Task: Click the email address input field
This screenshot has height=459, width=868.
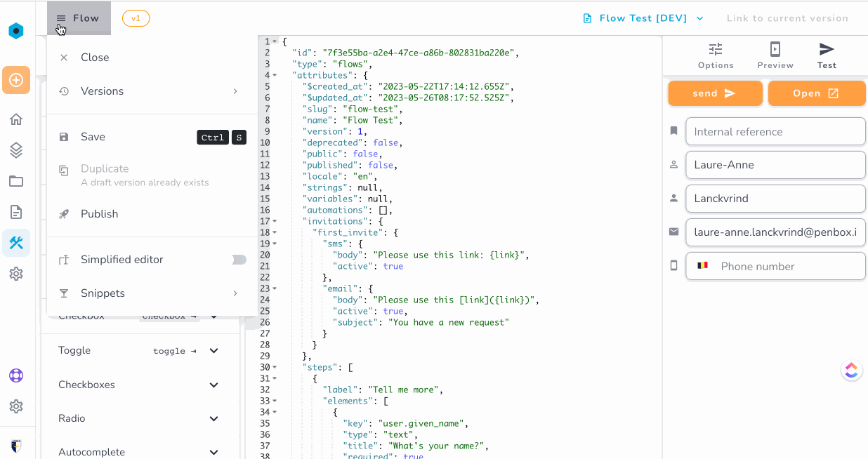Action: 775,232
